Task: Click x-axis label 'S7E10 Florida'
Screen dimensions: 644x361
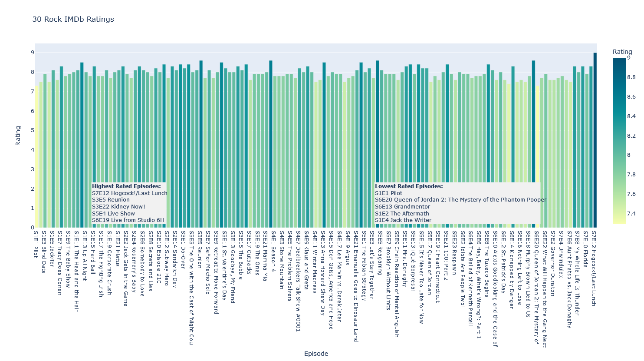Action: point(585,248)
